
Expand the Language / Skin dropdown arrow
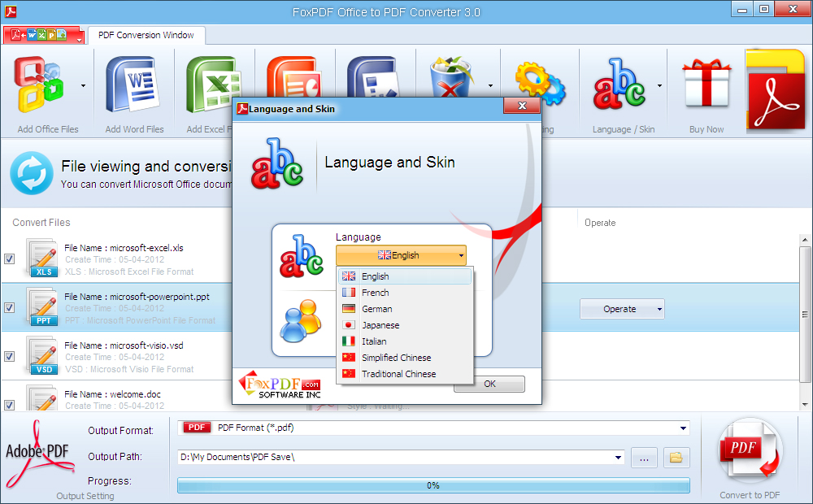659,85
